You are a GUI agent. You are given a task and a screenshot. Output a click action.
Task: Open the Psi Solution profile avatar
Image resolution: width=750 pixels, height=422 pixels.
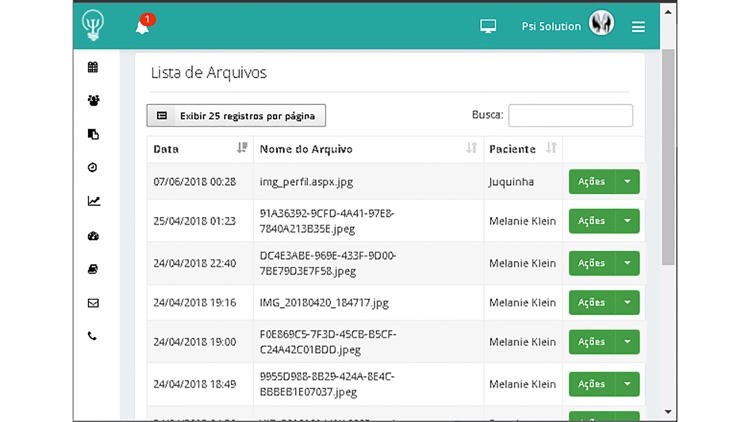point(601,23)
